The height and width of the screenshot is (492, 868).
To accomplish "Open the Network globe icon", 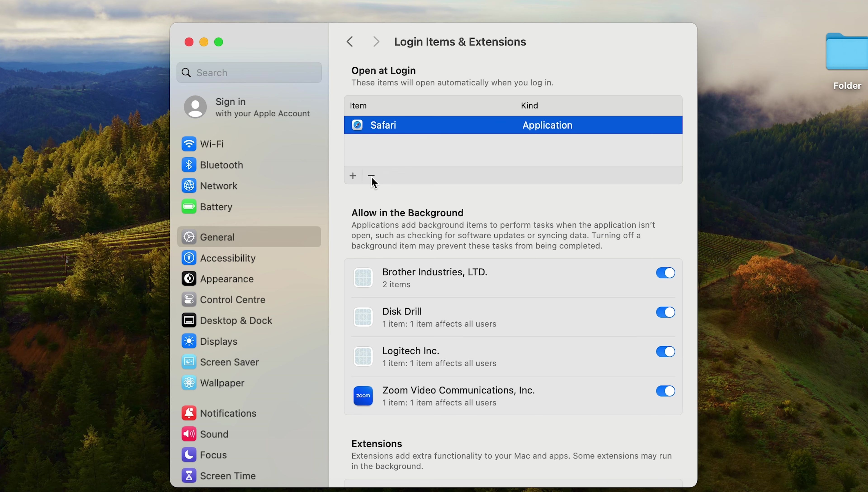I will click(x=189, y=186).
